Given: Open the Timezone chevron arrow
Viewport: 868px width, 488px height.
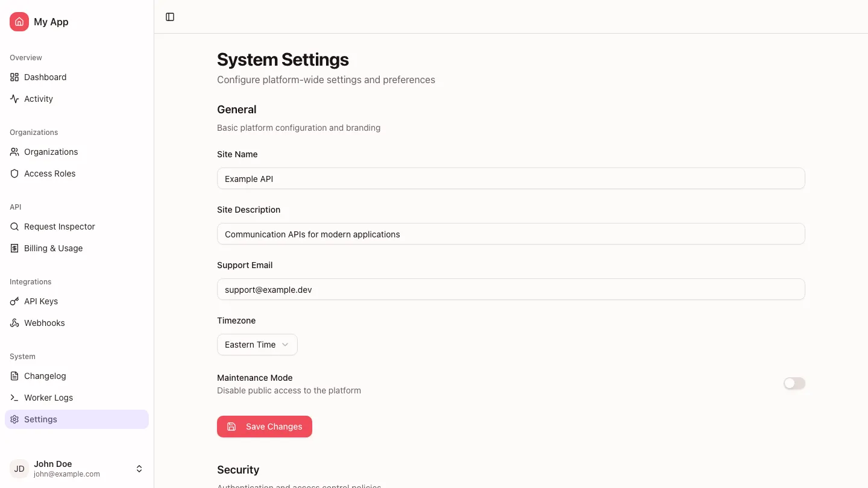Looking at the screenshot, I should click(x=285, y=345).
